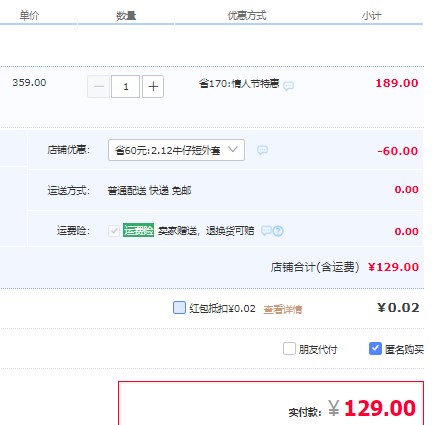Image resolution: width=432 pixels, height=425 pixels.
Task: Increase quantity with the plus button
Action: click(153, 87)
